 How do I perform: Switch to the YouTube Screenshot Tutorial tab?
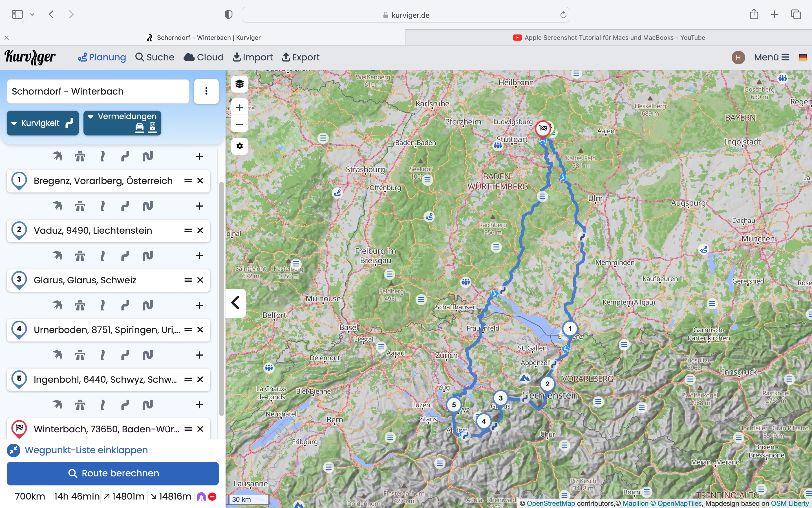click(609, 38)
